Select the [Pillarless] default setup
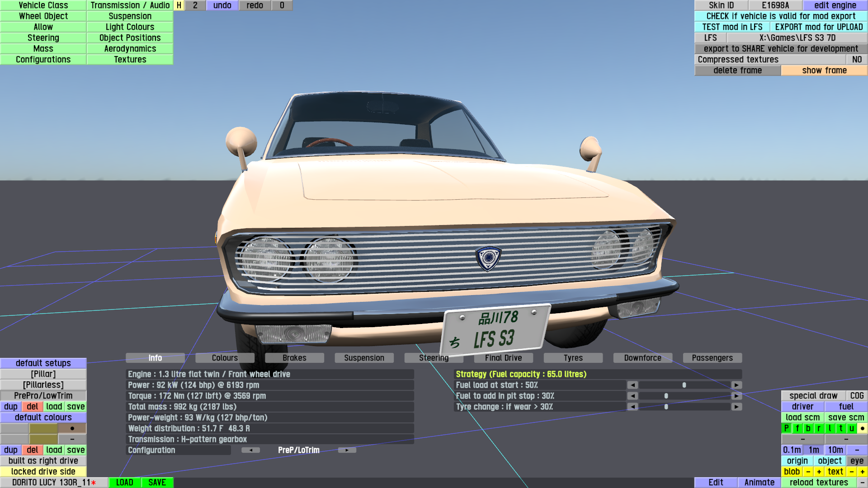This screenshot has height=488, width=868. point(43,385)
